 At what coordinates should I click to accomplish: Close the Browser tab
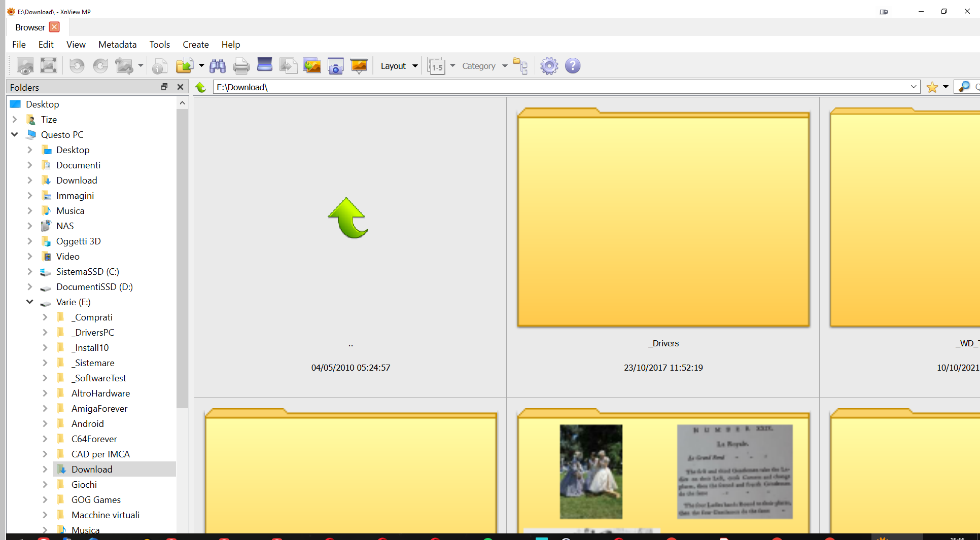[x=55, y=27]
